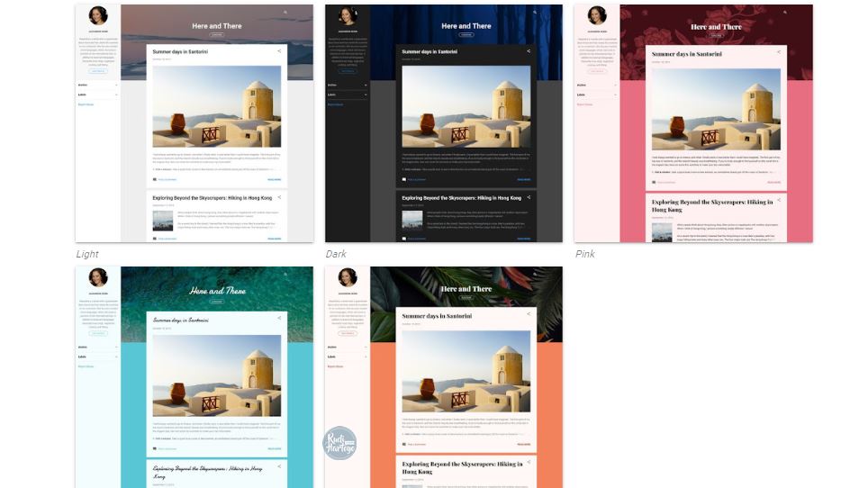The image size is (868, 488).
Task: Click the share icon on Santorini post, Dark preview
Action: click(529, 51)
